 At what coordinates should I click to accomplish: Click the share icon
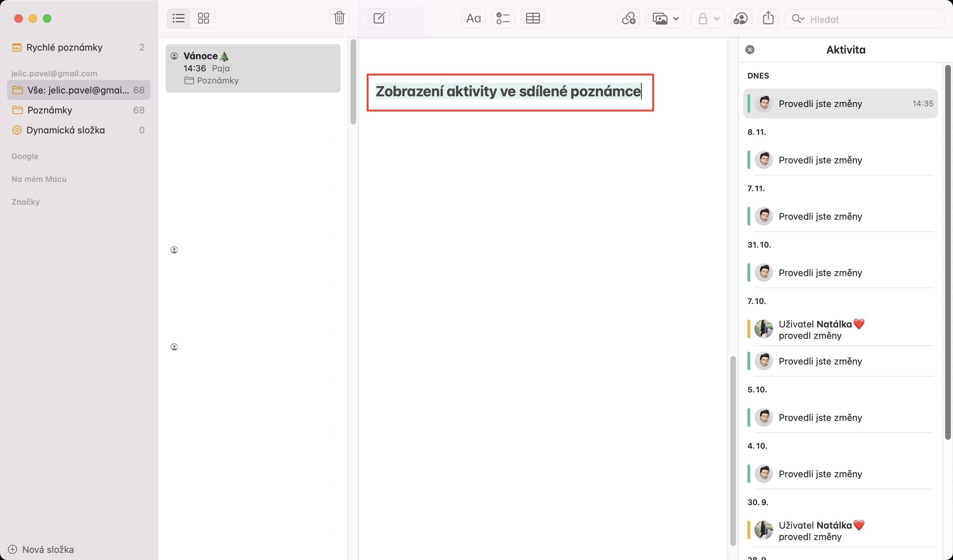(x=768, y=18)
